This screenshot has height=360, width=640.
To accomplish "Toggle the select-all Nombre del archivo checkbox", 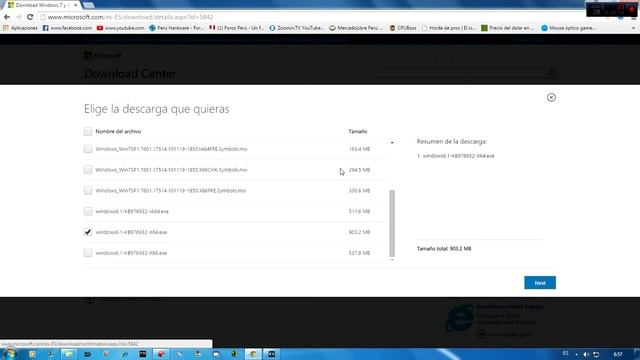I will (x=88, y=131).
